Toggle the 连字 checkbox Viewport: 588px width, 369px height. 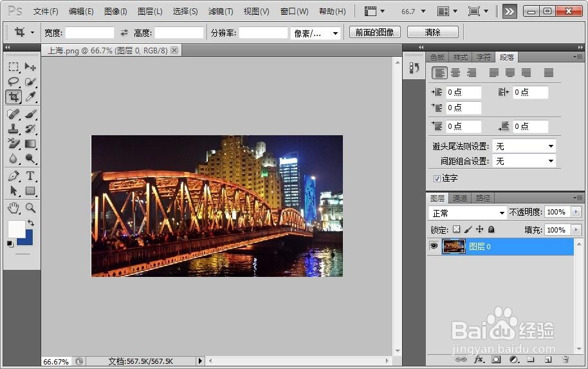pyautogui.click(x=437, y=178)
